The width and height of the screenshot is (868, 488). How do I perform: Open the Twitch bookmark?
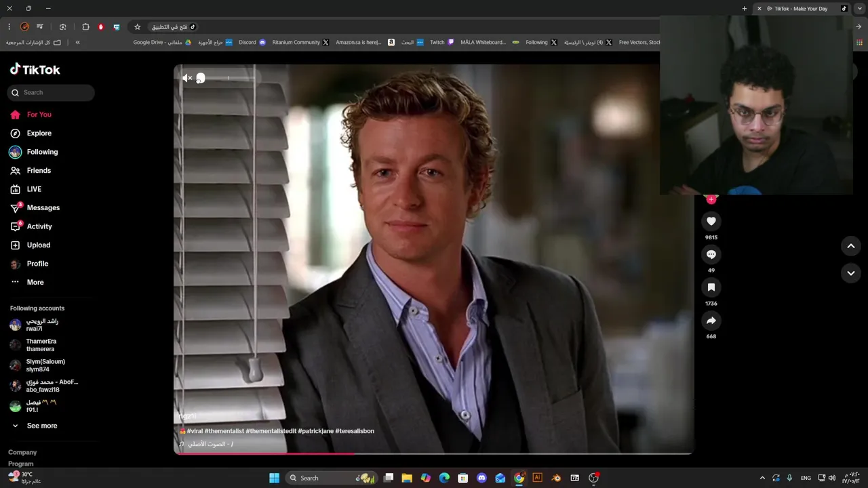441,42
